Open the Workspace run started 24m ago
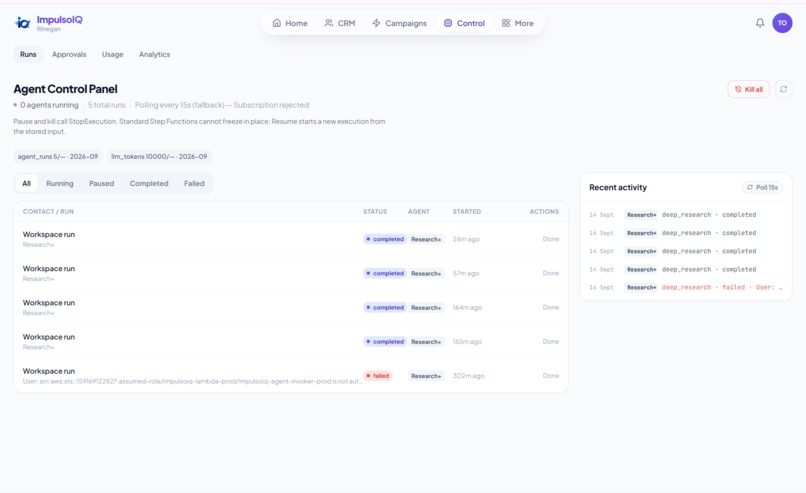 tap(291, 239)
